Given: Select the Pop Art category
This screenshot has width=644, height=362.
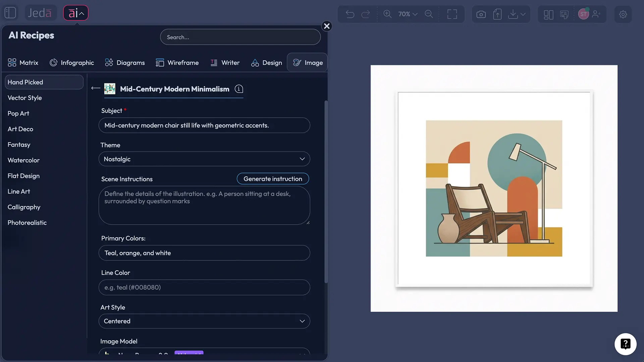Looking at the screenshot, I should 18,113.
